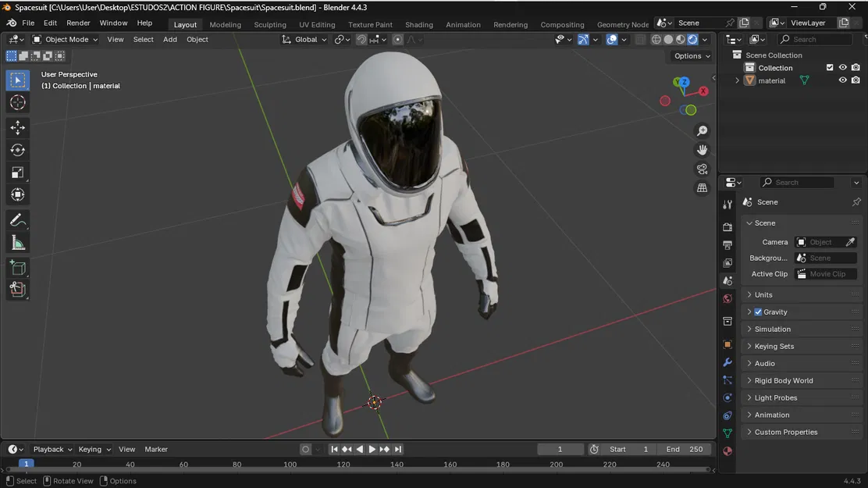Select the Scale tool
The image size is (868, 488).
point(17,173)
